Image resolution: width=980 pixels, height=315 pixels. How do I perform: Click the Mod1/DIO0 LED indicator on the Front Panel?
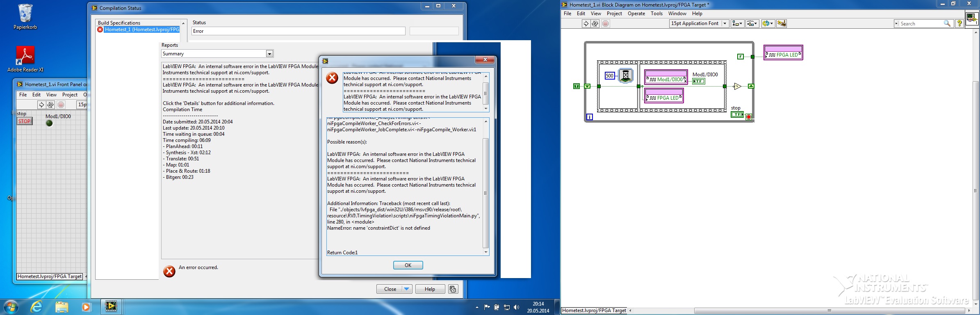pos(49,123)
